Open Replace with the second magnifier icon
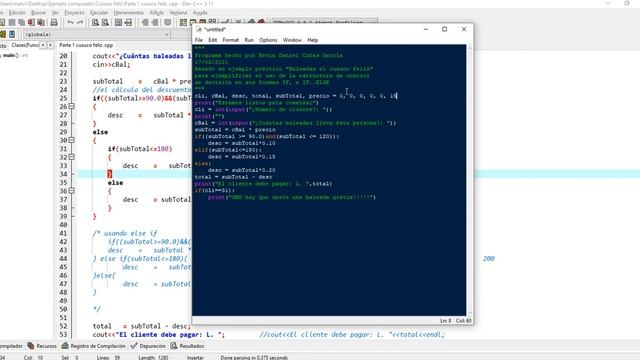Screen dimensions: 640x360 pos(105,22)
